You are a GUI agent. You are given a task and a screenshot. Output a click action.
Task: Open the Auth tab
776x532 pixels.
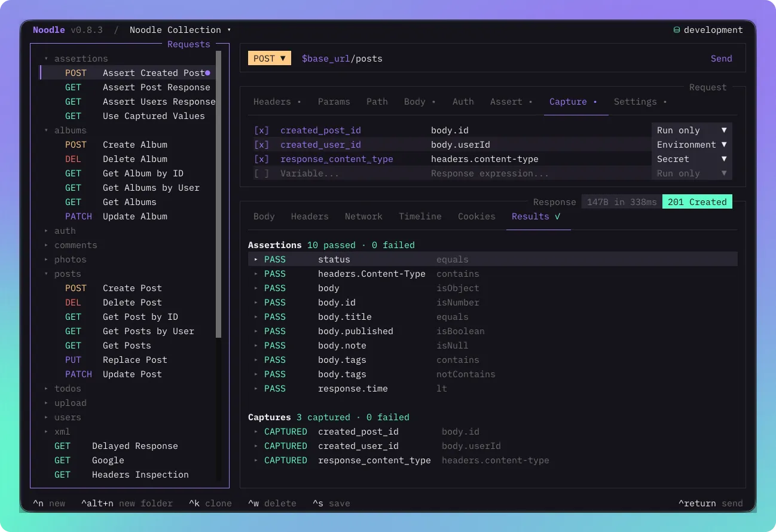pos(463,102)
